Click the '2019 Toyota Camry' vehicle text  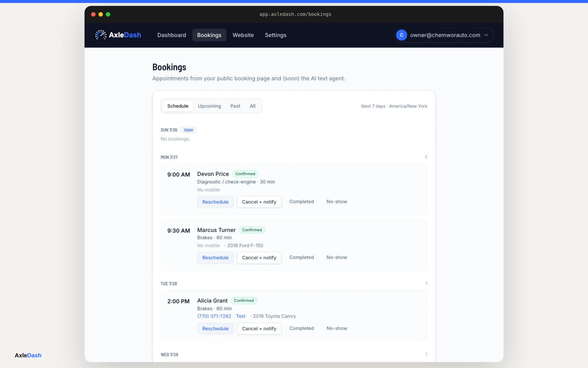(274, 316)
